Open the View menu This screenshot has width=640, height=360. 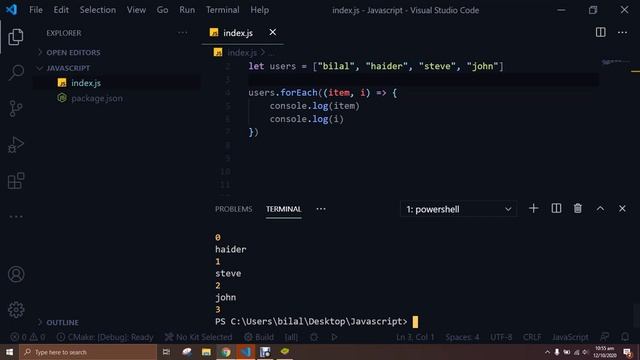click(x=136, y=10)
